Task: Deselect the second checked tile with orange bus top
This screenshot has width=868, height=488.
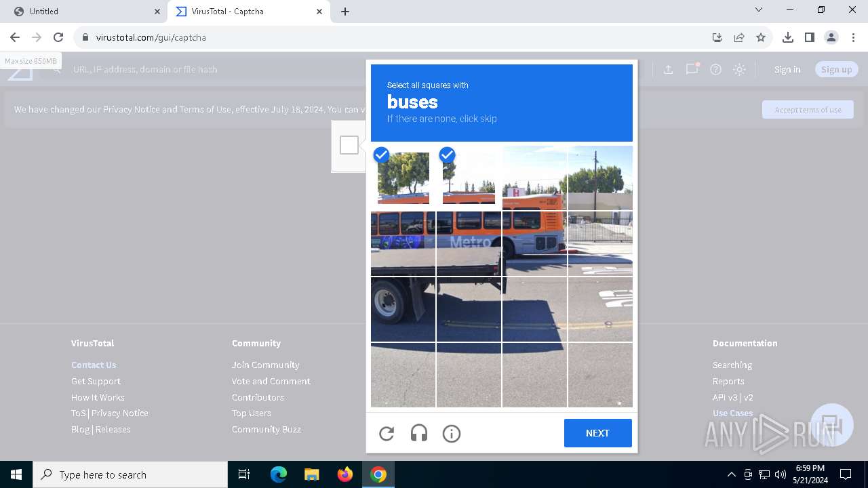Action: click(469, 178)
